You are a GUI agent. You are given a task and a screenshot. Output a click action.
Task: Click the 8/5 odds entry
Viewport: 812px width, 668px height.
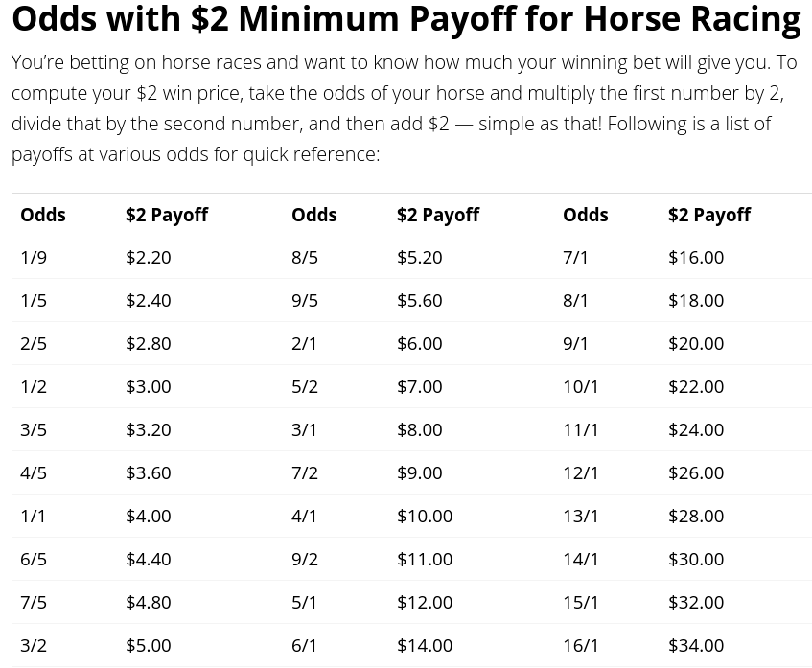305,258
